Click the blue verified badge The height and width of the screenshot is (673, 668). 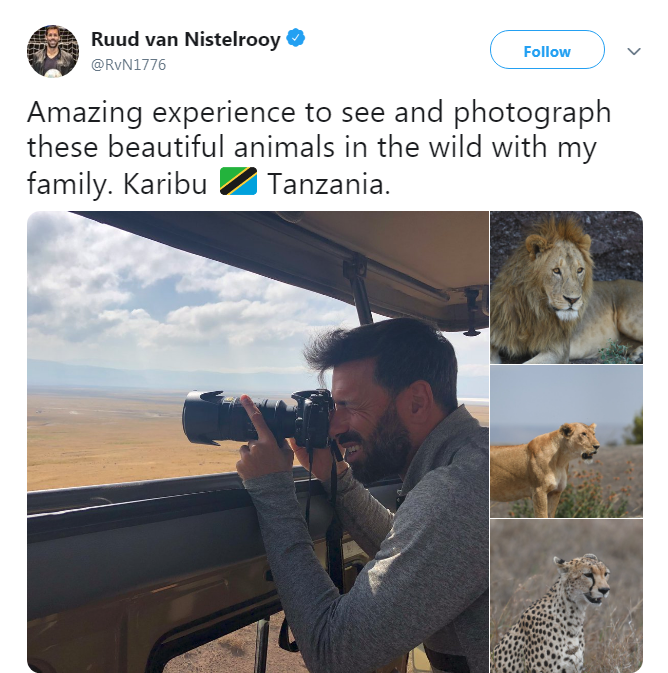[x=296, y=39]
